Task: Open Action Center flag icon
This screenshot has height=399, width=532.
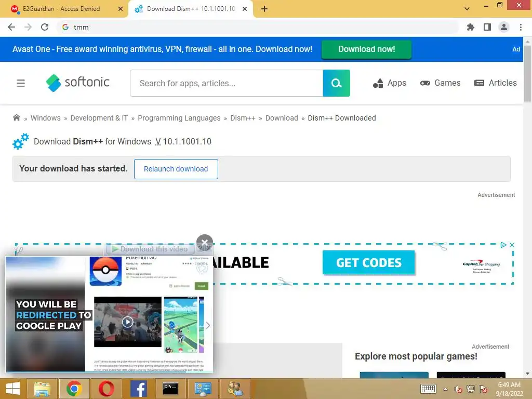Action: 483,389
